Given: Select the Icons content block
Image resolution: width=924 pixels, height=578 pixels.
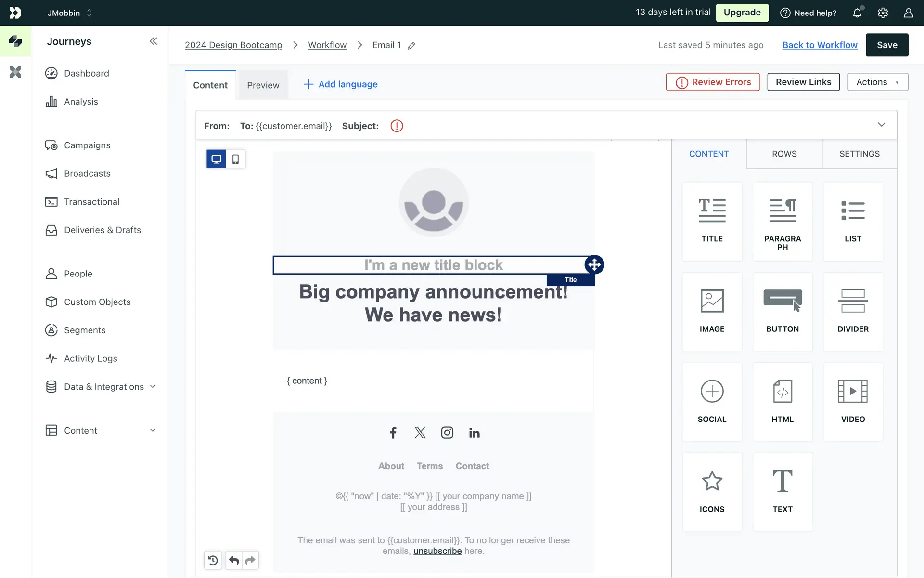Looking at the screenshot, I should click(x=712, y=492).
